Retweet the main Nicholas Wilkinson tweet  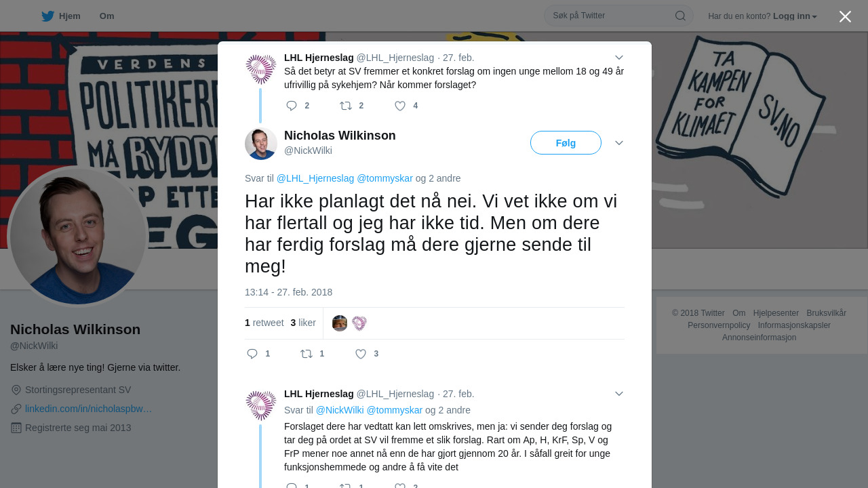(x=307, y=354)
